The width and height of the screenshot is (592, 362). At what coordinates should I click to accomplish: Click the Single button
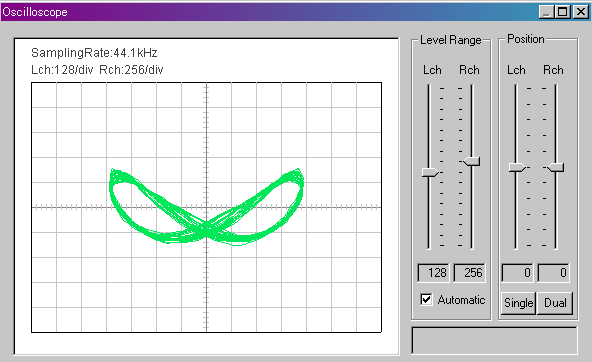tap(518, 303)
